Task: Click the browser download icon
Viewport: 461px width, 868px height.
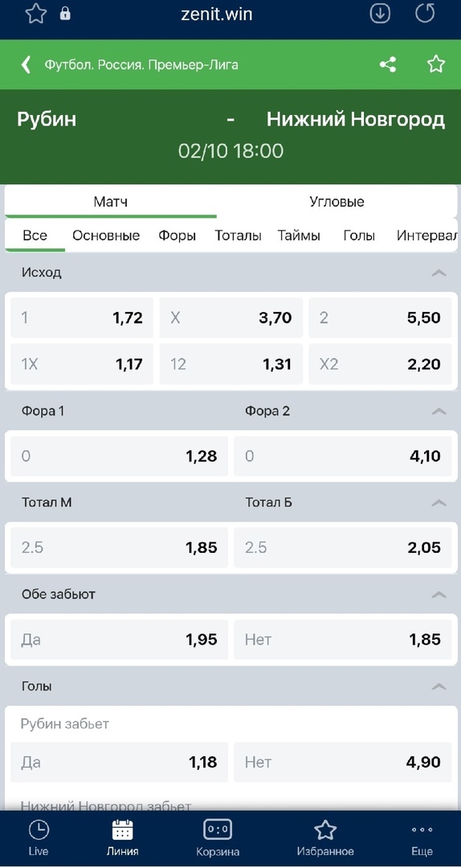Action: click(x=380, y=14)
